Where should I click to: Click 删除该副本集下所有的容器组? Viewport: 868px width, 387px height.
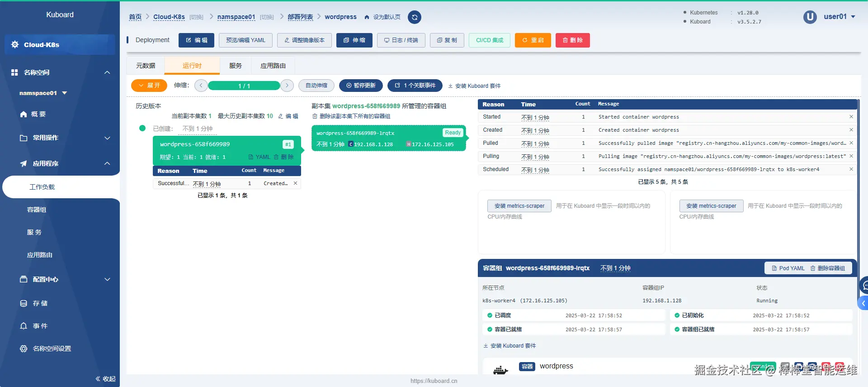tap(351, 116)
